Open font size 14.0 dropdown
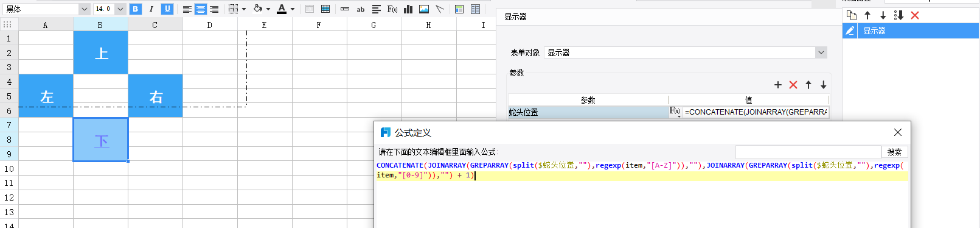The image size is (980, 228). tap(120, 9)
